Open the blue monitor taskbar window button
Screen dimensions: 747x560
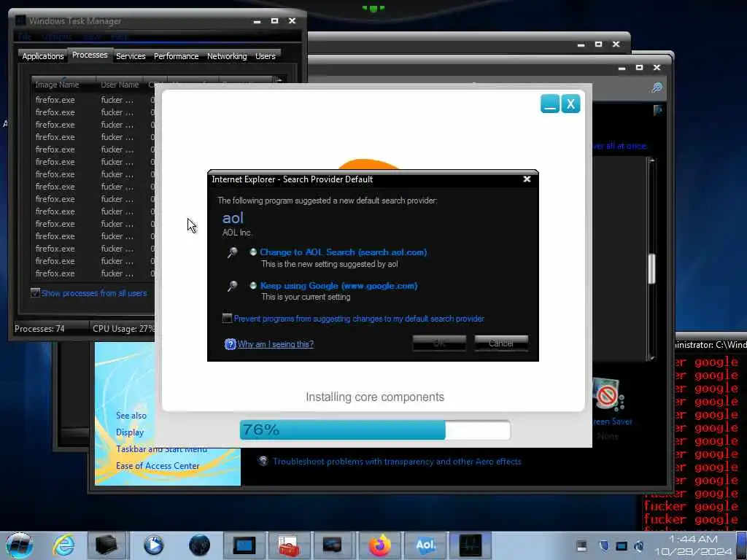pyautogui.click(x=244, y=545)
